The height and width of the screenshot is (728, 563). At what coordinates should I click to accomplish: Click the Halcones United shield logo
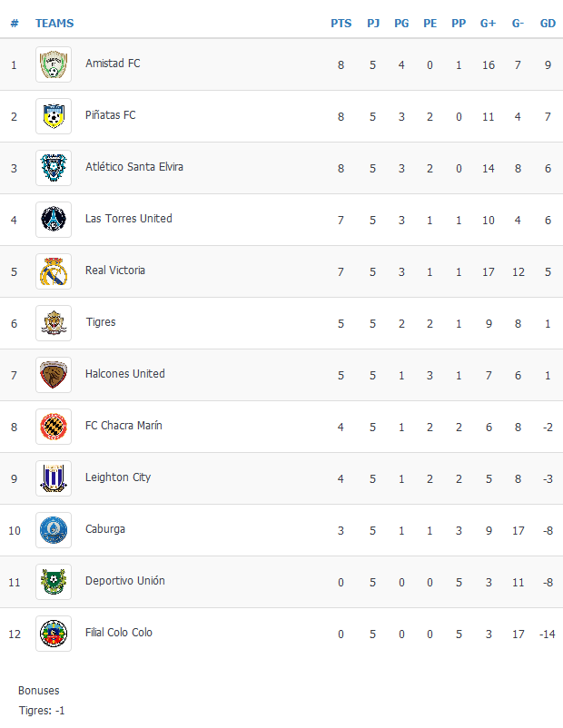coord(54,375)
